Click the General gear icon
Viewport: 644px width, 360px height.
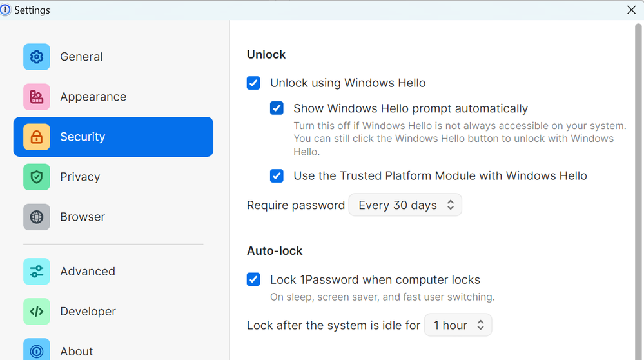tap(37, 57)
